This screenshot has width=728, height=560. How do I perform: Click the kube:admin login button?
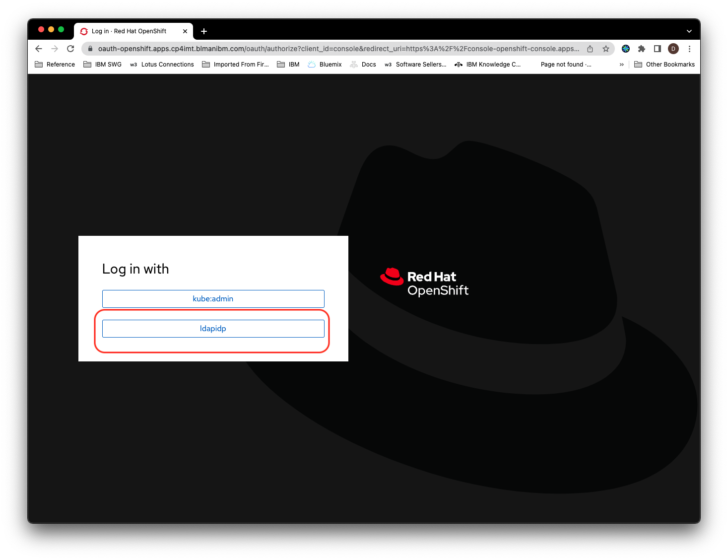(213, 299)
